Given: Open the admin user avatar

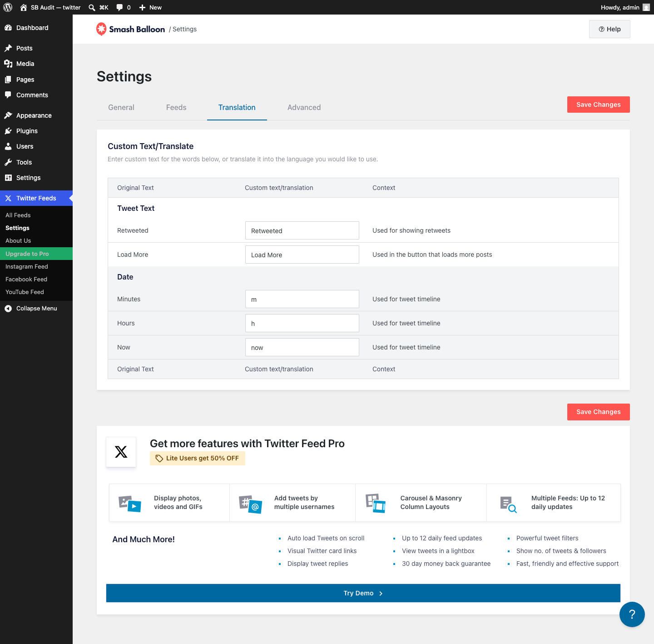Looking at the screenshot, I should coord(646,7).
